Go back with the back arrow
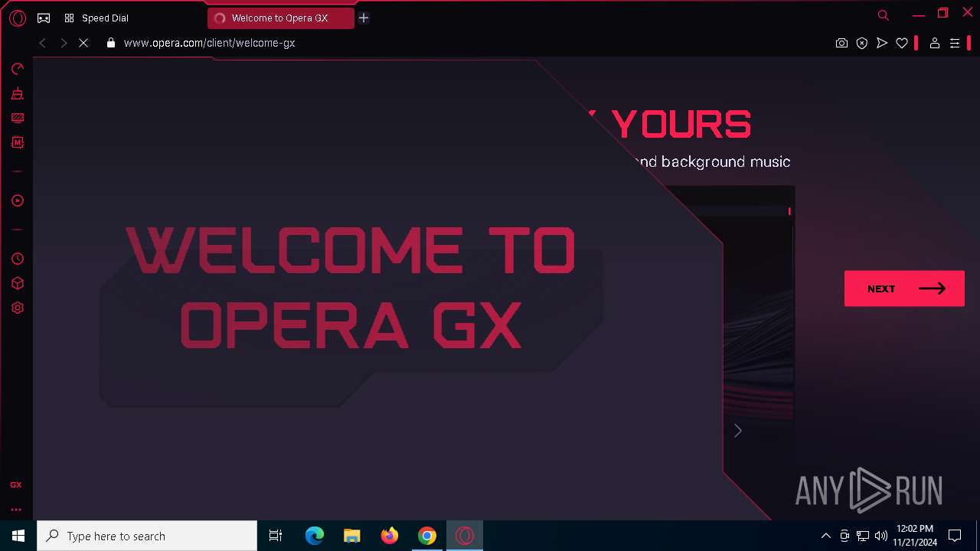Image resolution: width=980 pixels, height=551 pixels. tap(43, 44)
